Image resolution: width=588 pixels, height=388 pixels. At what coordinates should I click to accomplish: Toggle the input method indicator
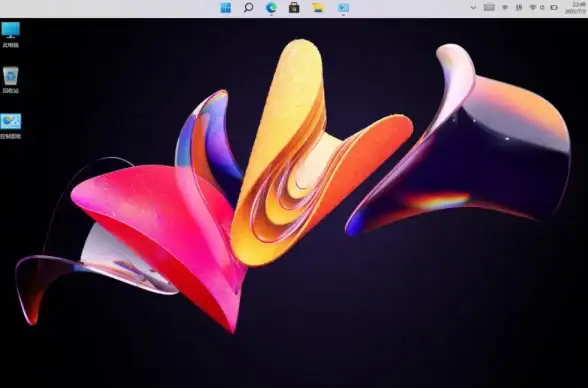point(519,7)
